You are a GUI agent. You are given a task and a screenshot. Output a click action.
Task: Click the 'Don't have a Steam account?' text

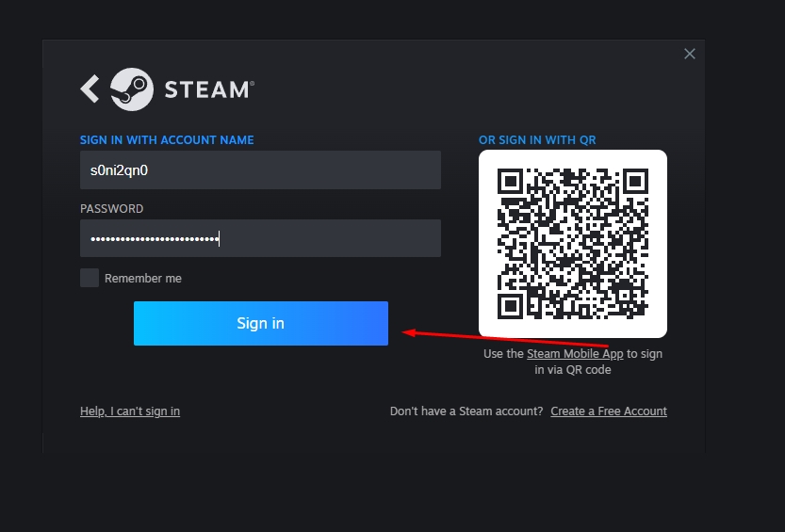(x=466, y=411)
